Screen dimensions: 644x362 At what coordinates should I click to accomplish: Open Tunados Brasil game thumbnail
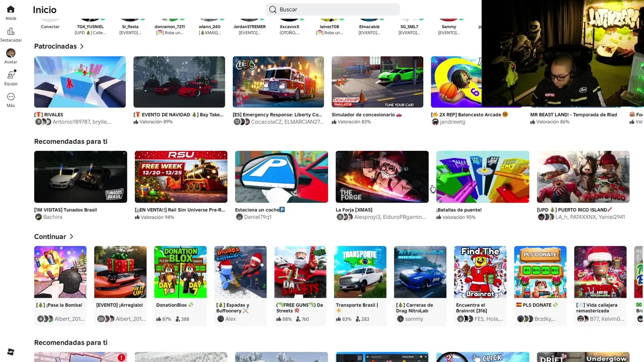coord(80,176)
